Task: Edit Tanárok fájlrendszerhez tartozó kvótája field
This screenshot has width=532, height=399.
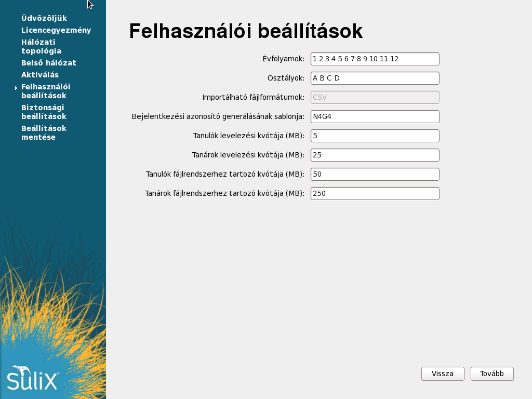Action: click(x=375, y=193)
